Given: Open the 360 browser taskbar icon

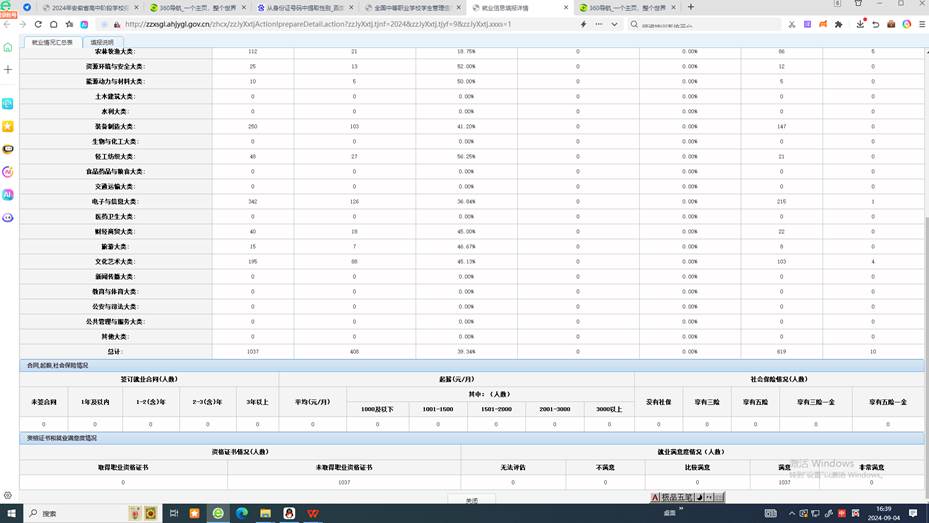Looking at the screenshot, I should [x=218, y=513].
